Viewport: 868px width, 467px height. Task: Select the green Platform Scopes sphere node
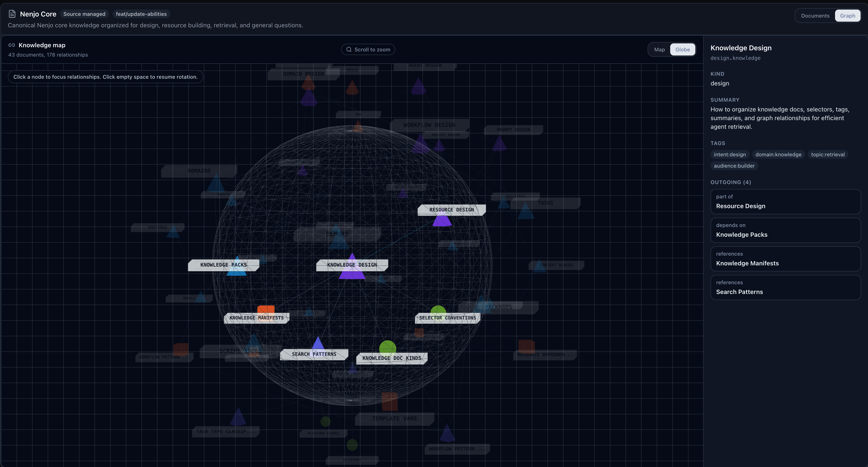326,421
